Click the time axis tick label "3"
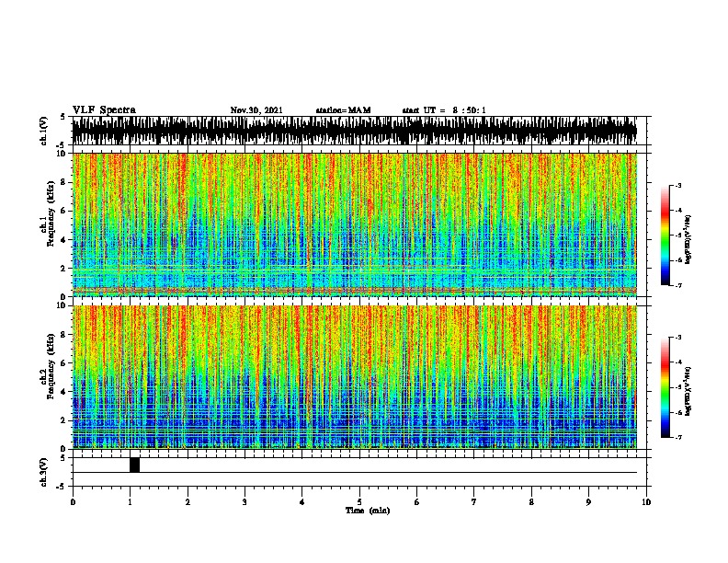Screen dimensions: 728x563 245,502
